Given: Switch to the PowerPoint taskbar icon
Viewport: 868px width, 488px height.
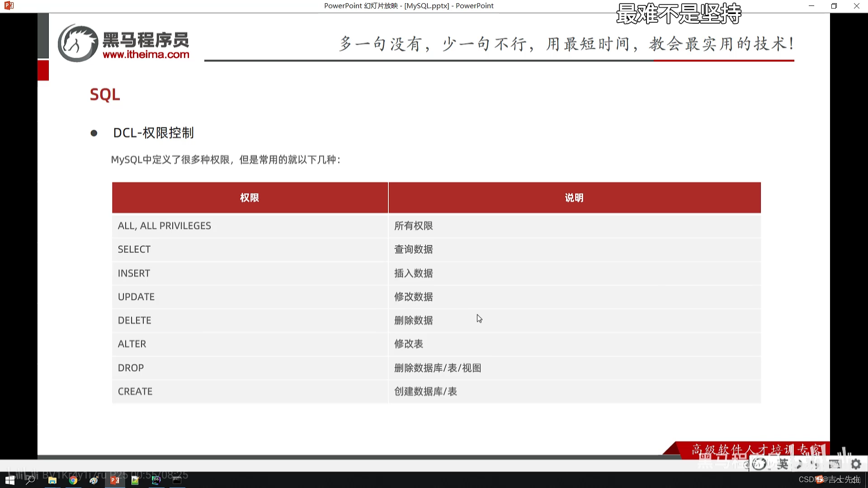Looking at the screenshot, I should coord(115,480).
